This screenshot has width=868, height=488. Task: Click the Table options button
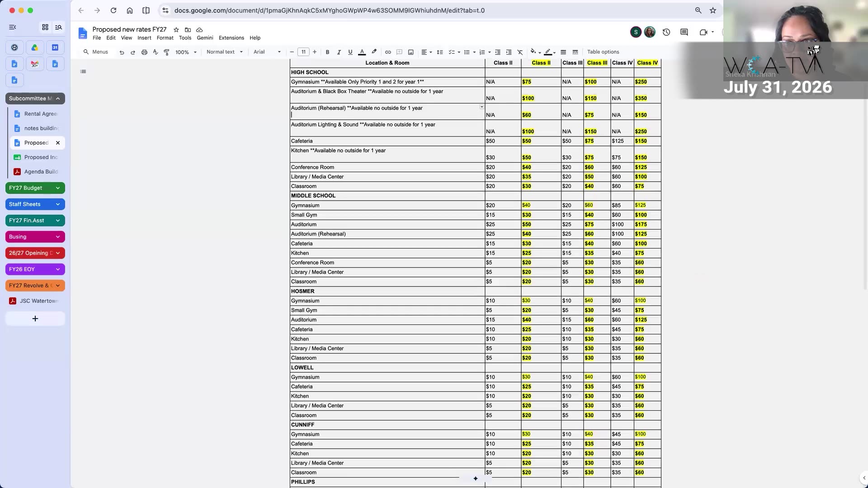click(603, 52)
